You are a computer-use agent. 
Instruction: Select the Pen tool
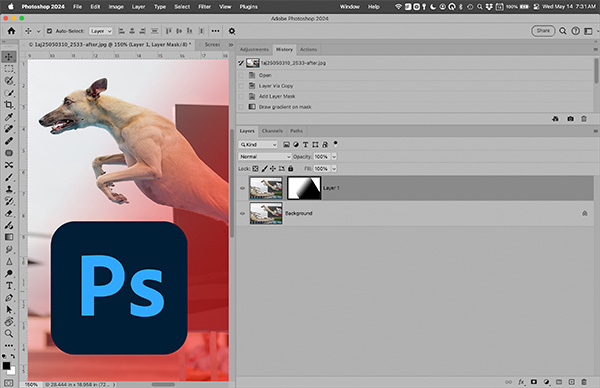(x=9, y=298)
